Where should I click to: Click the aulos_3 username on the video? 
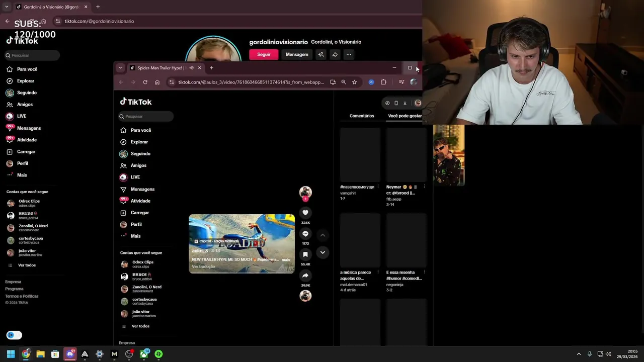[200, 250]
